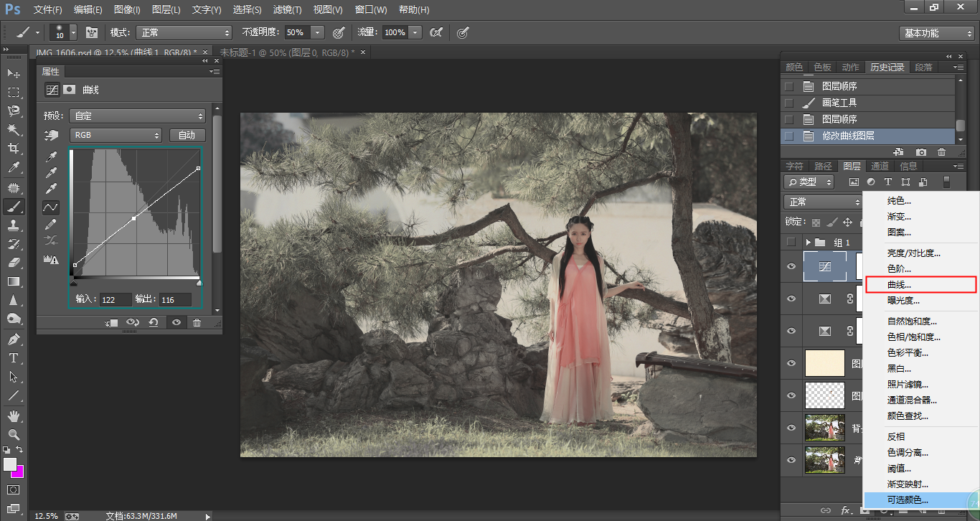Select the Eraser tool
980x521 pixels.
(x=14, y=262)
